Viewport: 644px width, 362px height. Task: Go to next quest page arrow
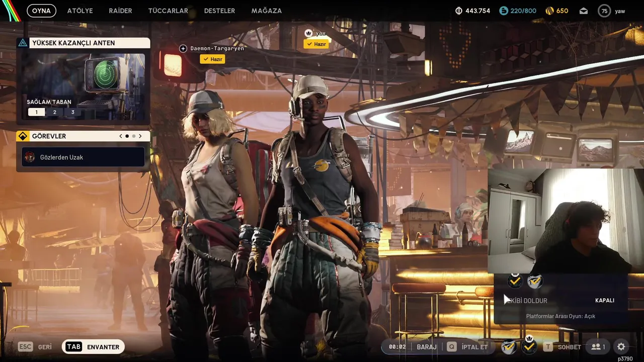coord(140,136)
